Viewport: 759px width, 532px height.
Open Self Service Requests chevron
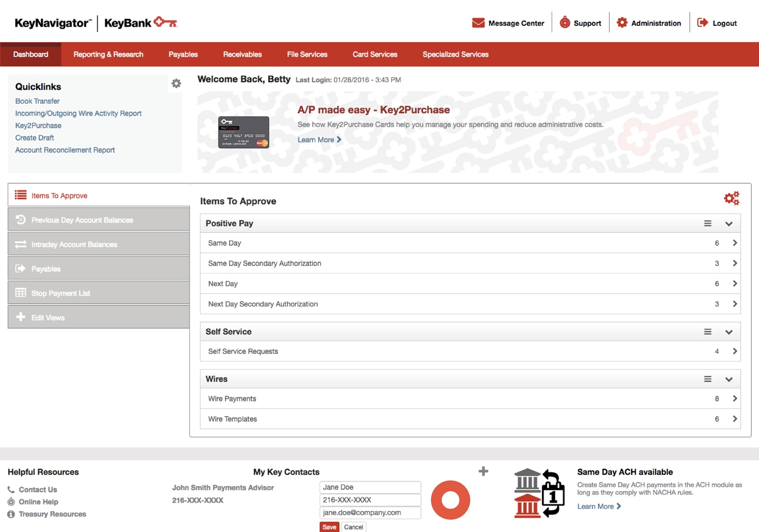[735, 351]
